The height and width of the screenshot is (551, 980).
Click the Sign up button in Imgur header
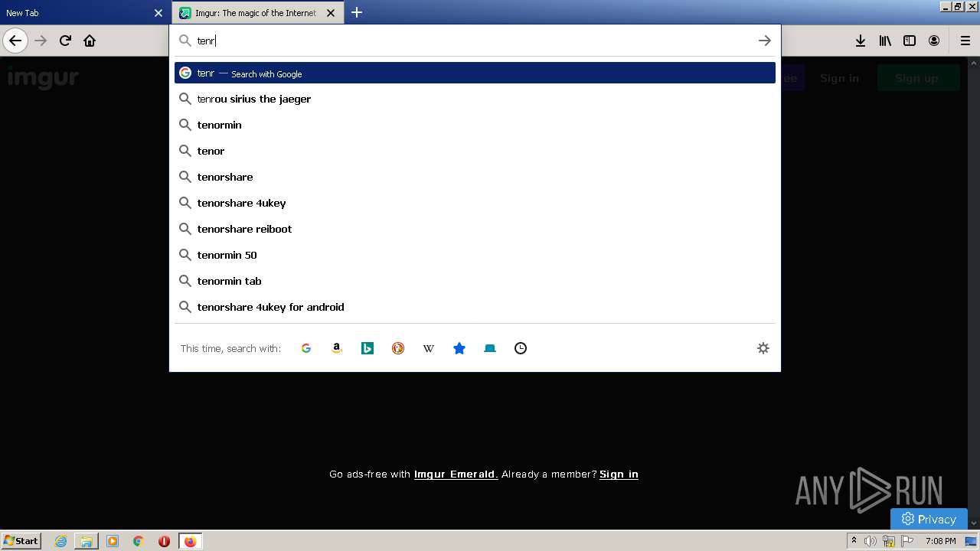tap(917, 78)
